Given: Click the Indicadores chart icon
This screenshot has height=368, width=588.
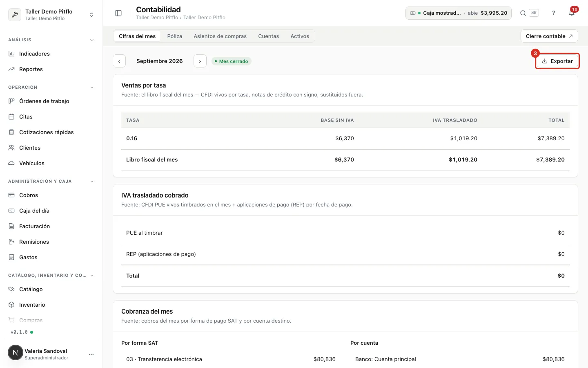Looking at the screenshot, I should (11, 54).
